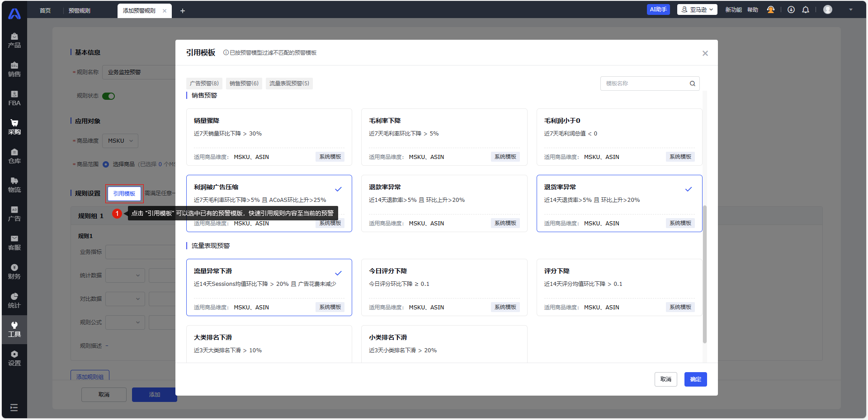Confirm with the 确定 button
The height and width of the screenshot is (420, 868).
point(695,379)
